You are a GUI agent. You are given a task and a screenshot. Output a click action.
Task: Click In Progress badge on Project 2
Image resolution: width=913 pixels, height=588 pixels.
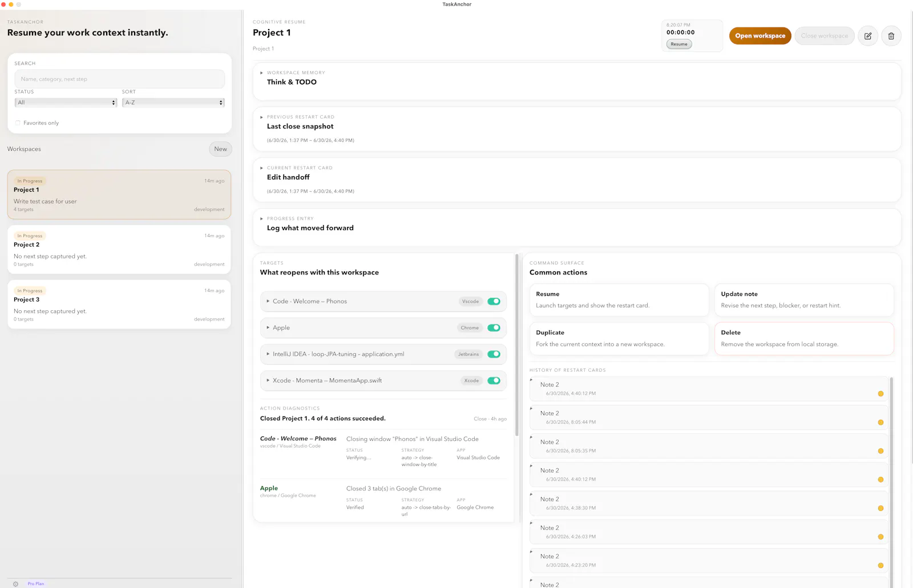click(x=30, y=236)
